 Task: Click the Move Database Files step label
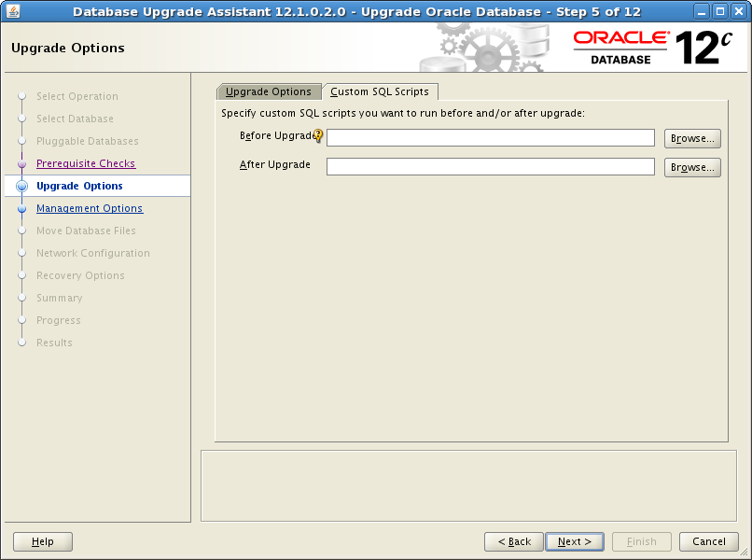[x=86, y=231]
